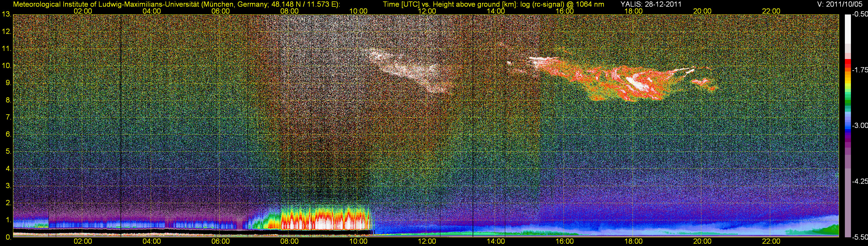868x246 pixels.
Task: Click the height axis label 4
Action: pos(8,168)
